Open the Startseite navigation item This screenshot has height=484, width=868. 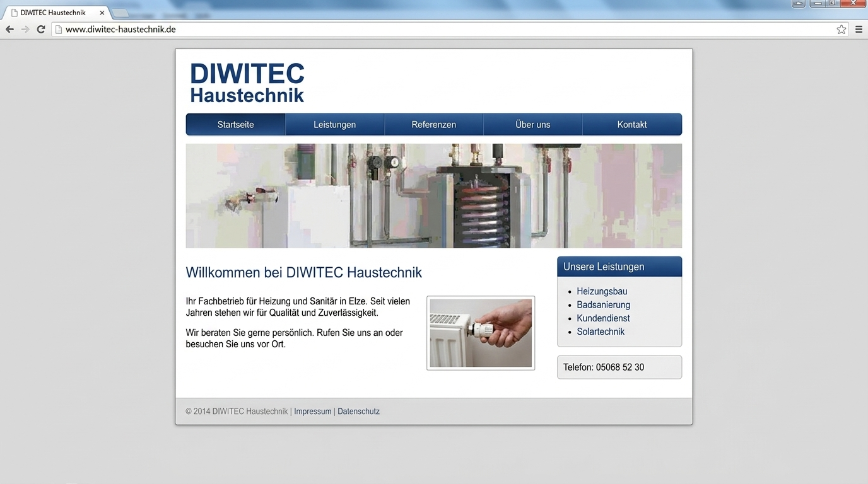(235, 124)
